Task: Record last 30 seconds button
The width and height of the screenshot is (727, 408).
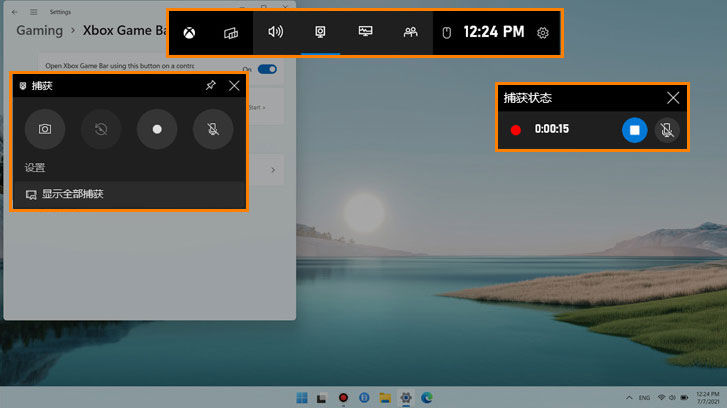Action: 101,129
